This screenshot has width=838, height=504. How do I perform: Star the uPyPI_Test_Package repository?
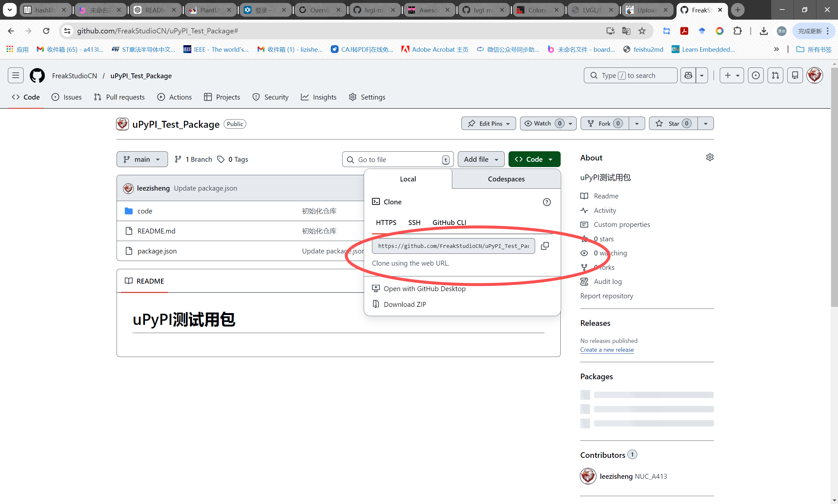coord(673,123)
